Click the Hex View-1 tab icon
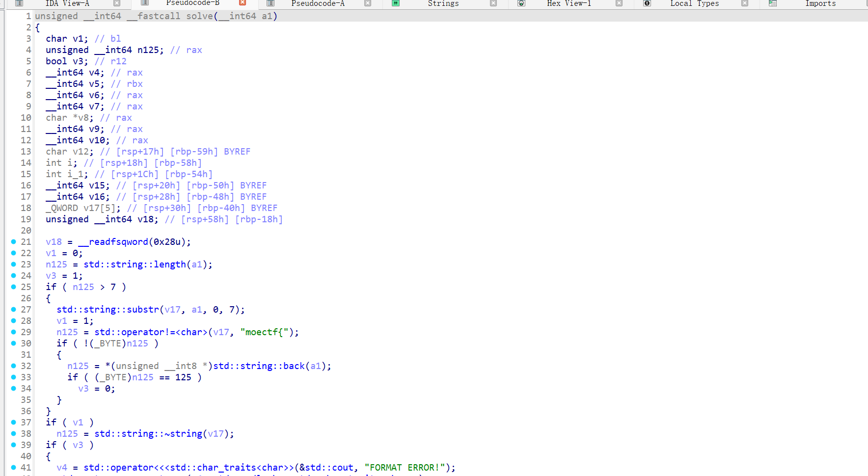Image resolution: width=868 pixels, height=476 pixels. pyautogui.click(x=521, y=3)
